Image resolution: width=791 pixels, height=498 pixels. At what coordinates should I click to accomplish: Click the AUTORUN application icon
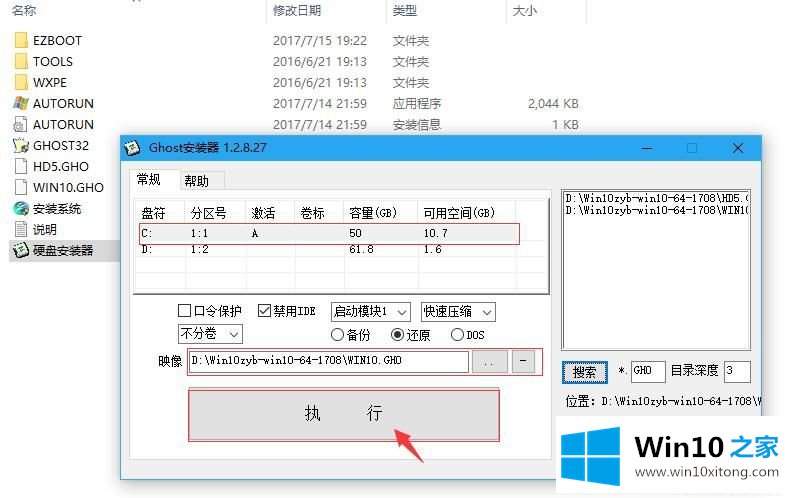21,103
